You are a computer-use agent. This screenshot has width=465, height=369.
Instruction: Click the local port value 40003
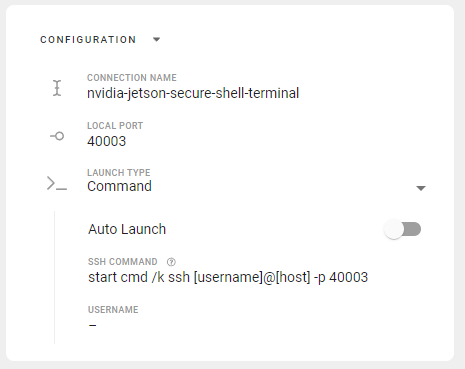[x=107, y=141]
